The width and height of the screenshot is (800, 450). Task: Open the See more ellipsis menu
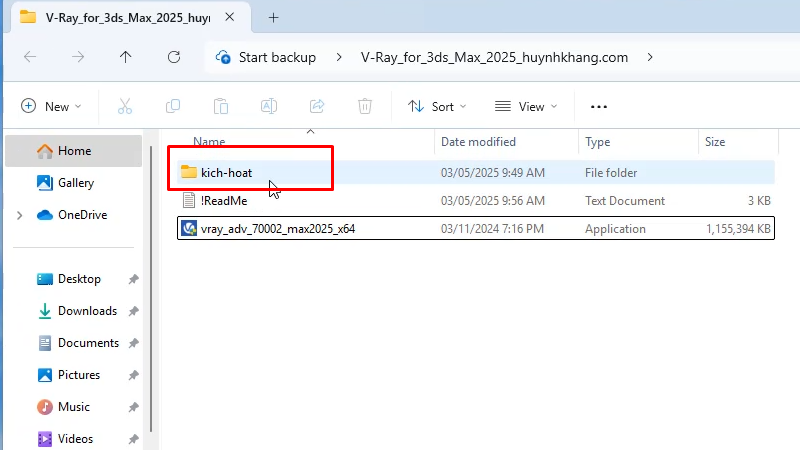599,106
